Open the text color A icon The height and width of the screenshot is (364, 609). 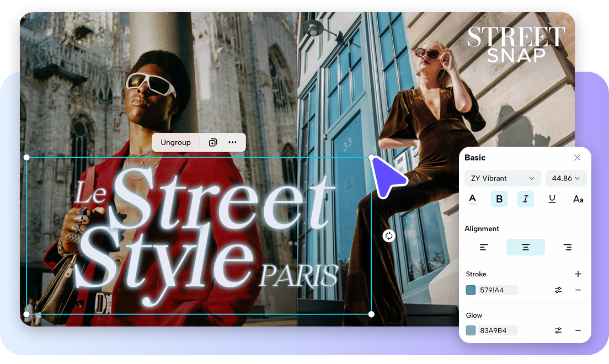click(473, 199)
